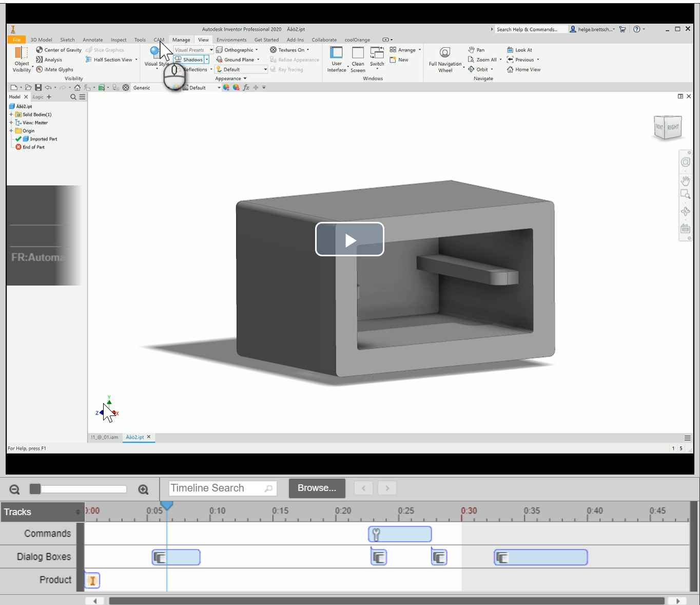
Task: Switch to the Manage ribbon tab
Action: pyautogui.click(x=181, y=40)
